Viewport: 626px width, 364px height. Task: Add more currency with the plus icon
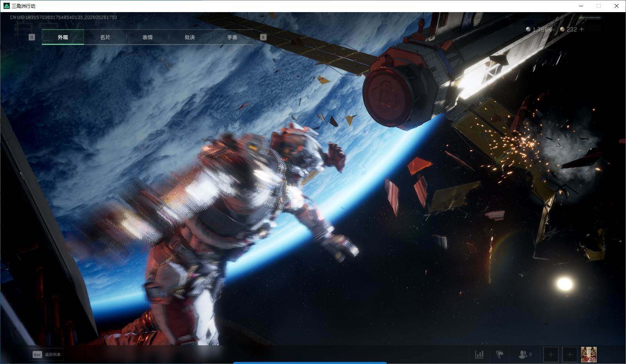click(x=581, y=29)
